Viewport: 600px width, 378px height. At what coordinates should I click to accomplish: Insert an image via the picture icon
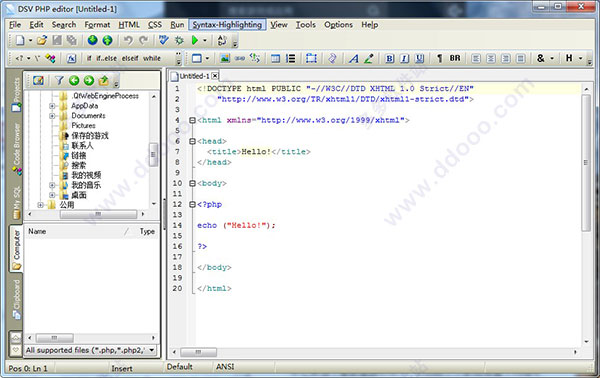click(x=225, y=58)
